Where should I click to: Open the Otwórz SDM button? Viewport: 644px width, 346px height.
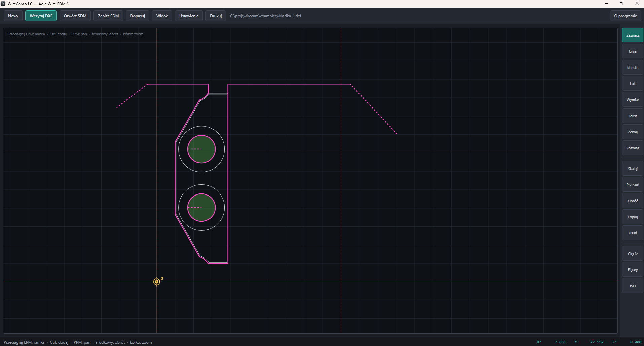(x=75, y=16)
